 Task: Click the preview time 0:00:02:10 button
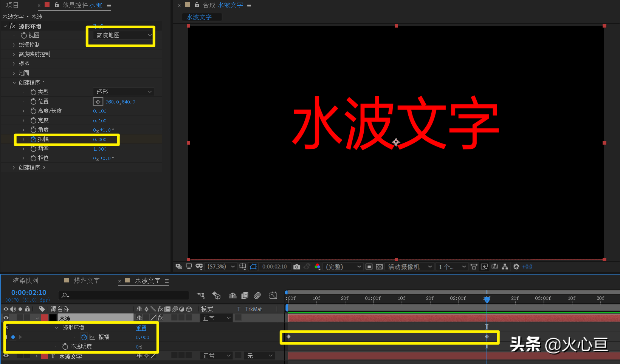pos(274,267)
